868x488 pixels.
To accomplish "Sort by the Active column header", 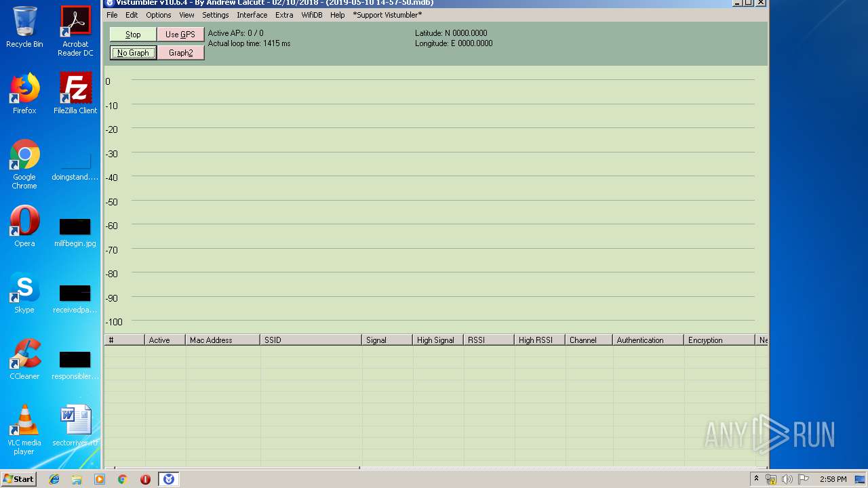I will (x=165, y=340).
